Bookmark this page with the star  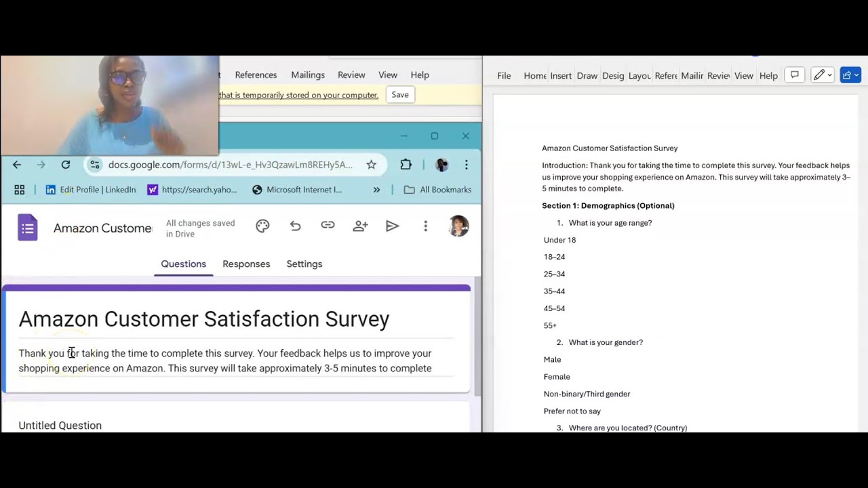click(371, 165)
